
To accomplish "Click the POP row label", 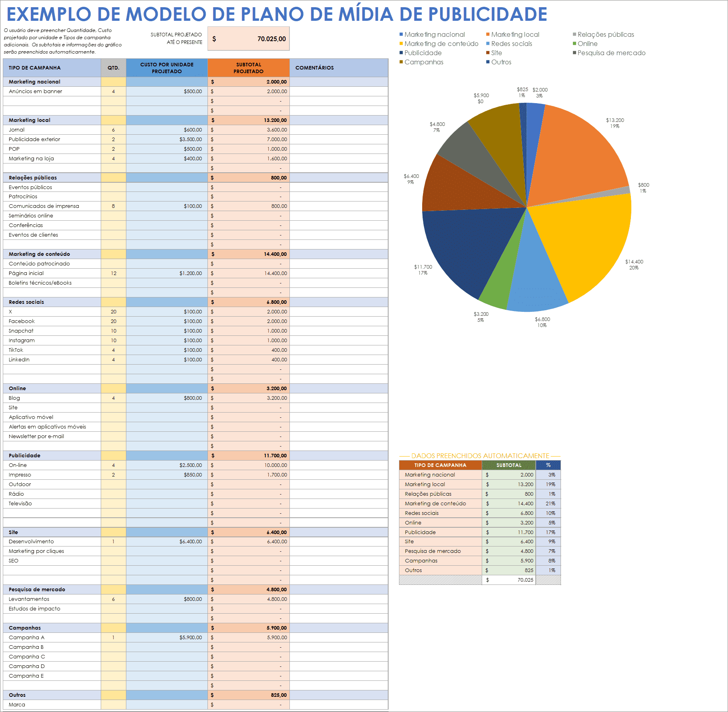I will [14, 149].
